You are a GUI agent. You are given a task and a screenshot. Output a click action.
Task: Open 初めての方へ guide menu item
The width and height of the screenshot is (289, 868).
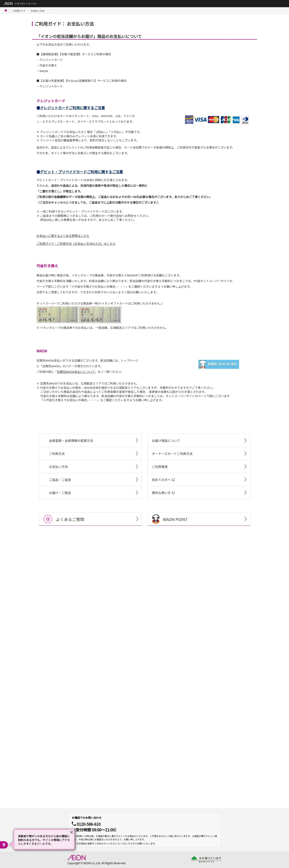click(199, 479)
